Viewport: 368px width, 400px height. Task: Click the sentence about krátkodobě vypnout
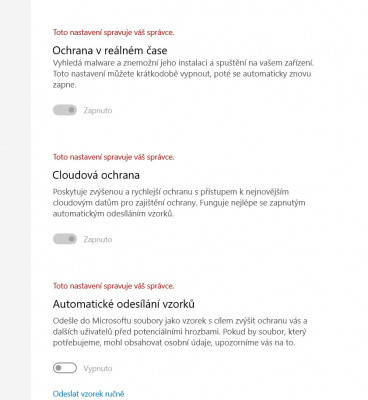[x=182, y=79]
